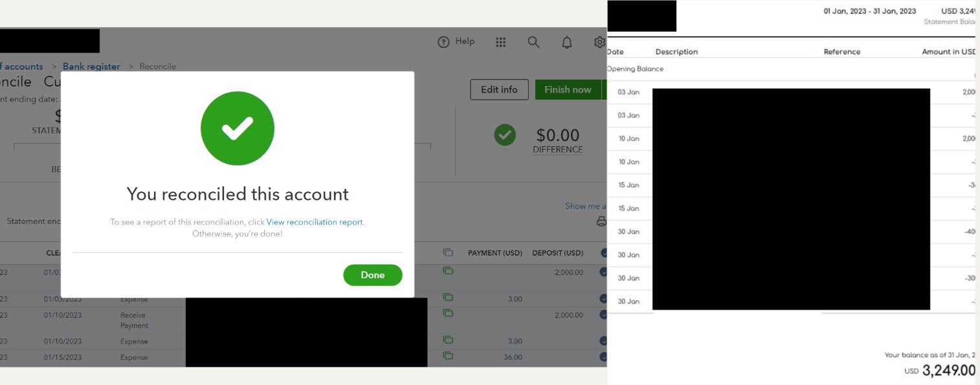Click the search magnifier icon

[533, 42]
